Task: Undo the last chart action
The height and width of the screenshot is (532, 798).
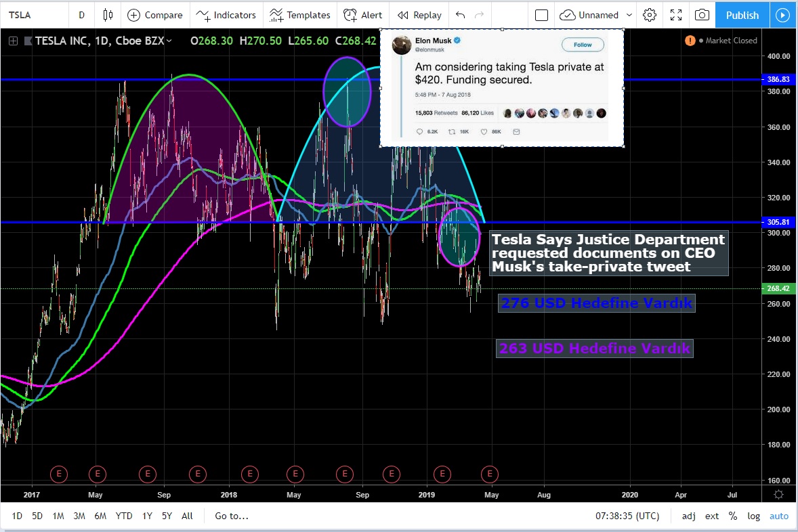Action: point(461,15)
